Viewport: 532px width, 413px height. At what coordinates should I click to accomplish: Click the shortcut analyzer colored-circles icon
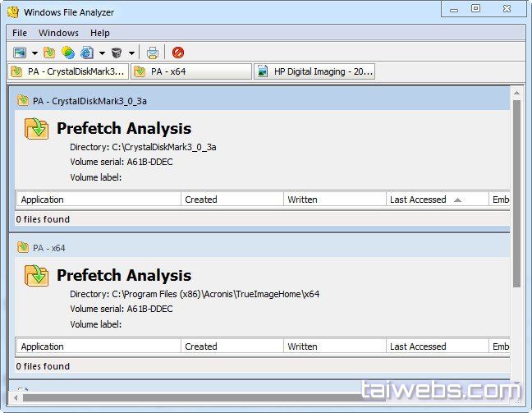(68, 53)
